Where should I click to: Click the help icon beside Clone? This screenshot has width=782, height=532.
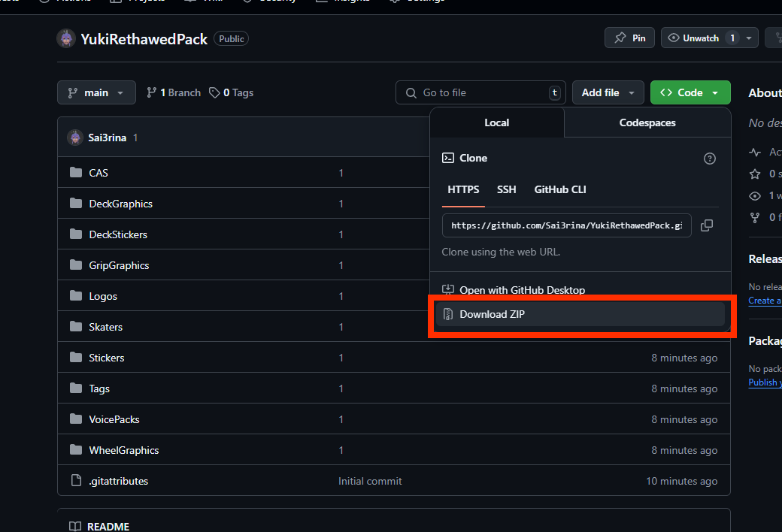point(709,159)
